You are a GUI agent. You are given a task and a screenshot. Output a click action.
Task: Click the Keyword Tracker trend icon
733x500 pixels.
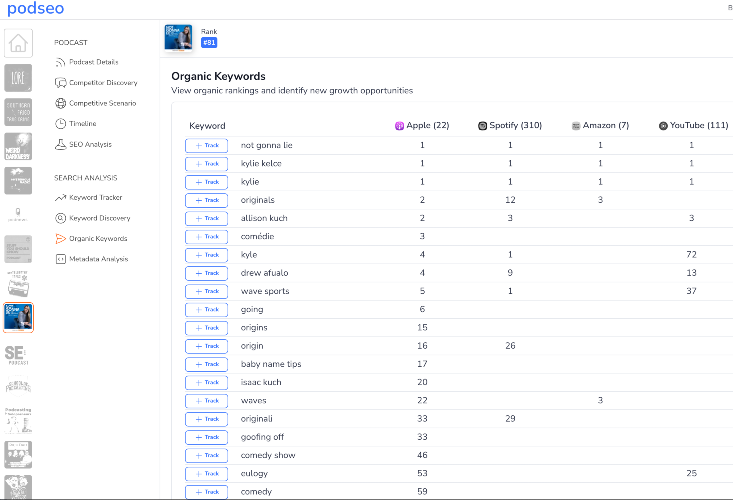coord(60,198)
